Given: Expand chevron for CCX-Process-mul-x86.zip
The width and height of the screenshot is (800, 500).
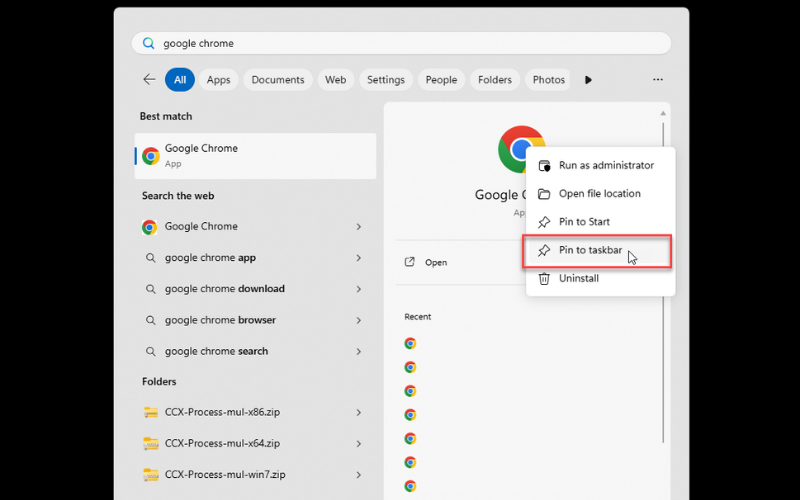Looking at the screenshot, I should (x=359, y=412).
